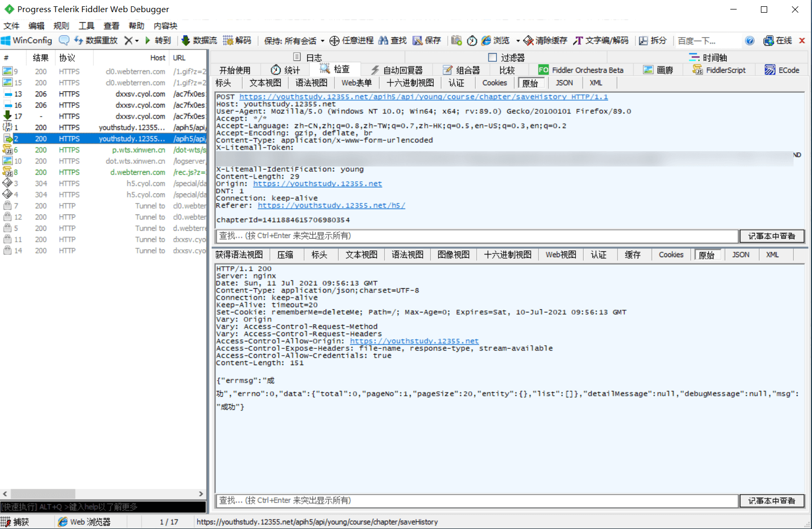The image size is (812, 529).
Task: Open the Referer youthstudy.12355.net/h5/ link
Action: point(331,205)
